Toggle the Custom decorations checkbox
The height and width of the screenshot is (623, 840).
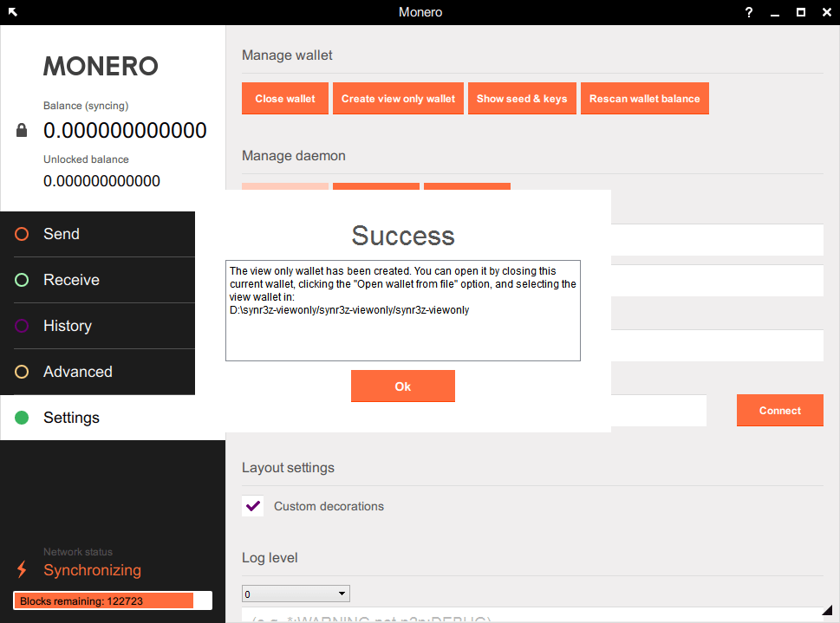click(x=253, y=506)
